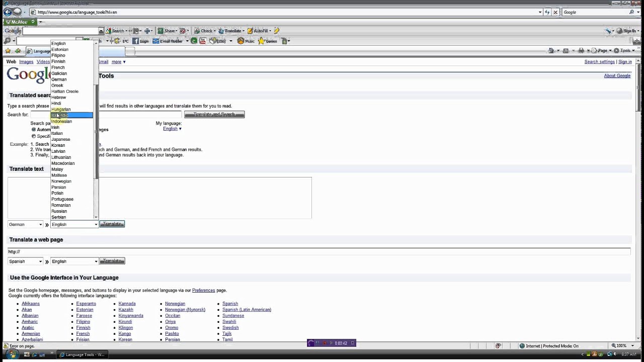Image resolution: width=644 pixels, height=362 pixels.
Task: Click Sign In on the Google toolbar
Action: coord(627,31)
